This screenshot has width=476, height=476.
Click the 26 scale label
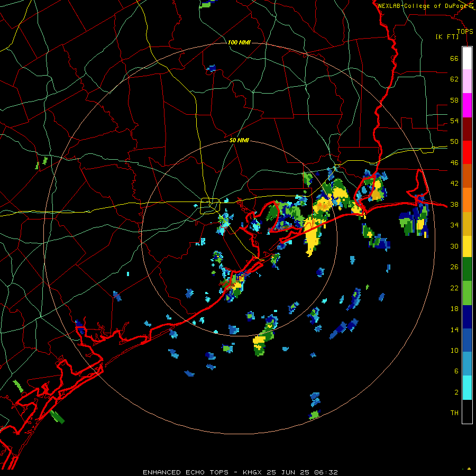pyautogui.click(x=454, y=267)
